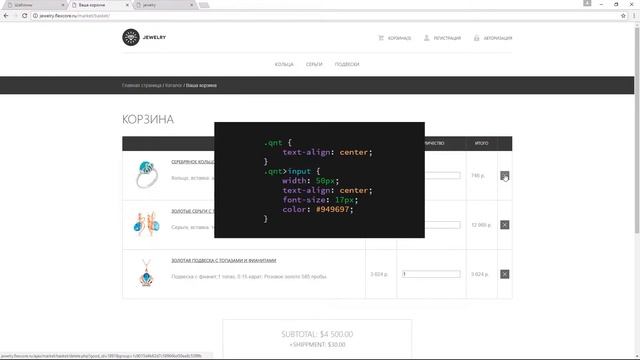Click the Корзина page heading

[148, 120]
